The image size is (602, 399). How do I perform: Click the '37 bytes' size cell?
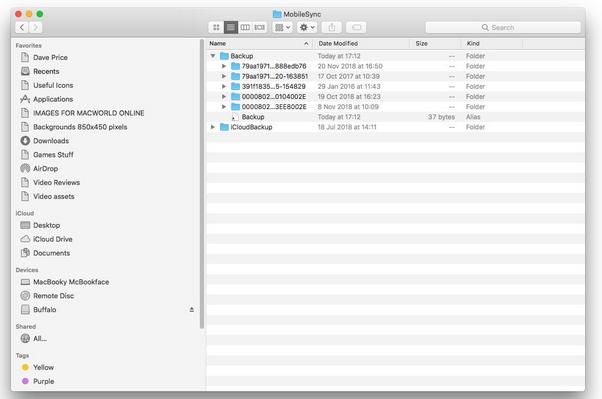coord(441,117)
